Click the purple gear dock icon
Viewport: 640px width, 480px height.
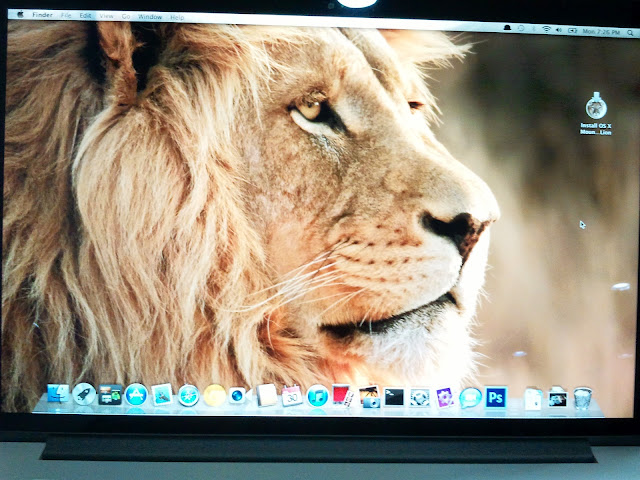(445, 398)
